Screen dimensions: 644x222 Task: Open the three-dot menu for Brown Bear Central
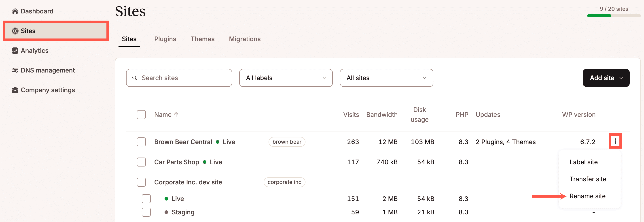(x=615, y=141)
